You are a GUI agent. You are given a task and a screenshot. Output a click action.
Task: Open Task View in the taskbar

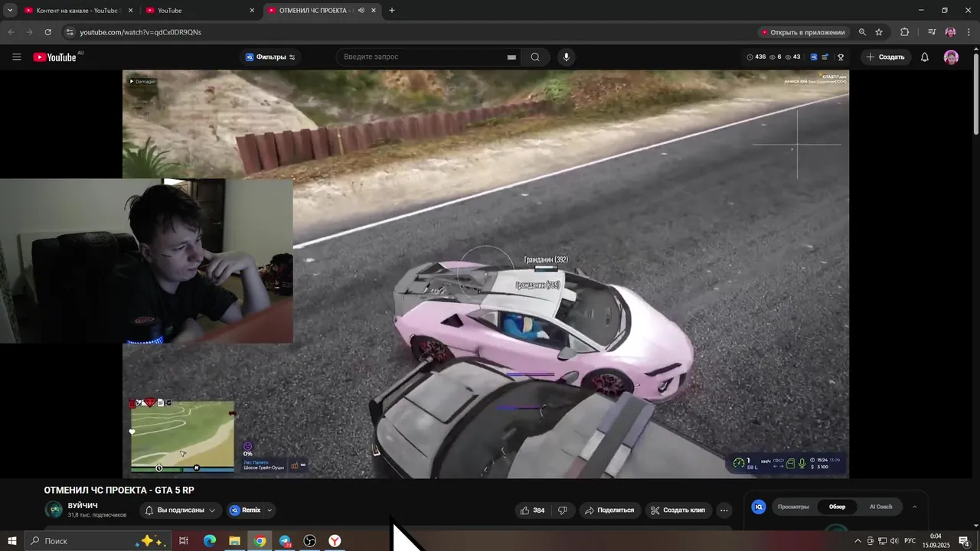coord(184,541)
